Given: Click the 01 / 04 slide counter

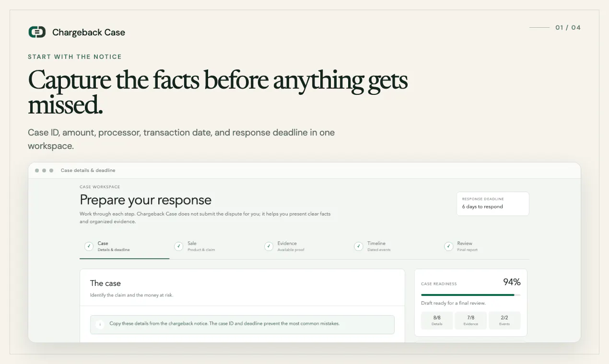Looking at the screenshot, I should click(568, 27).
